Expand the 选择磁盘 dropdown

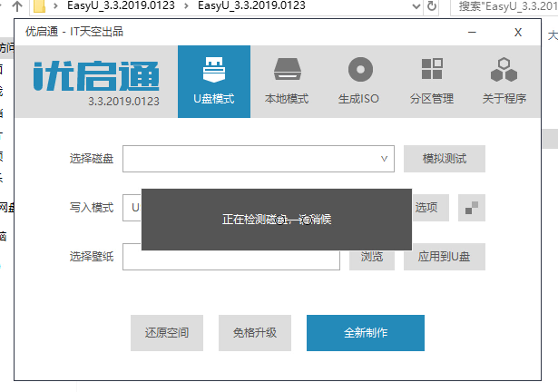pyautogui.click(x=259, y=159)
